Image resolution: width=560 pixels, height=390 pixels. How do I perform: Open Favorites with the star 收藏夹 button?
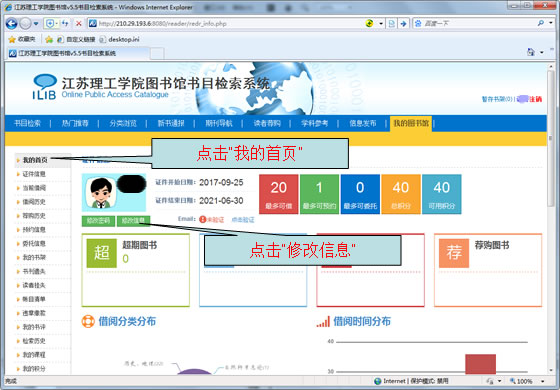[22, 39]
